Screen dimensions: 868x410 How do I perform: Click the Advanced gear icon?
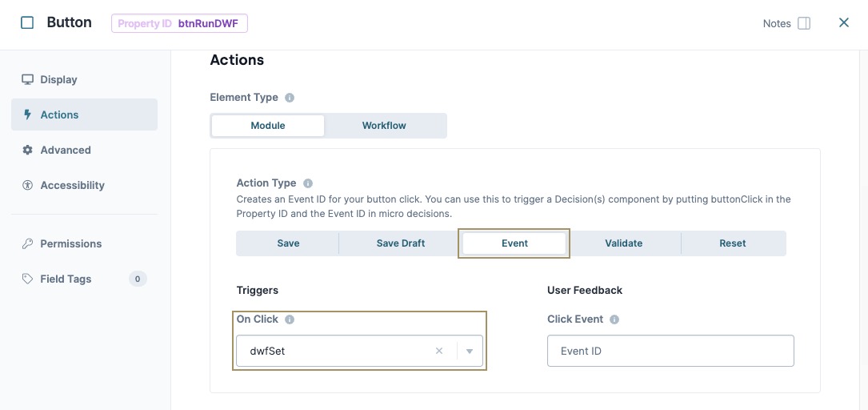[x=27, y=151]
